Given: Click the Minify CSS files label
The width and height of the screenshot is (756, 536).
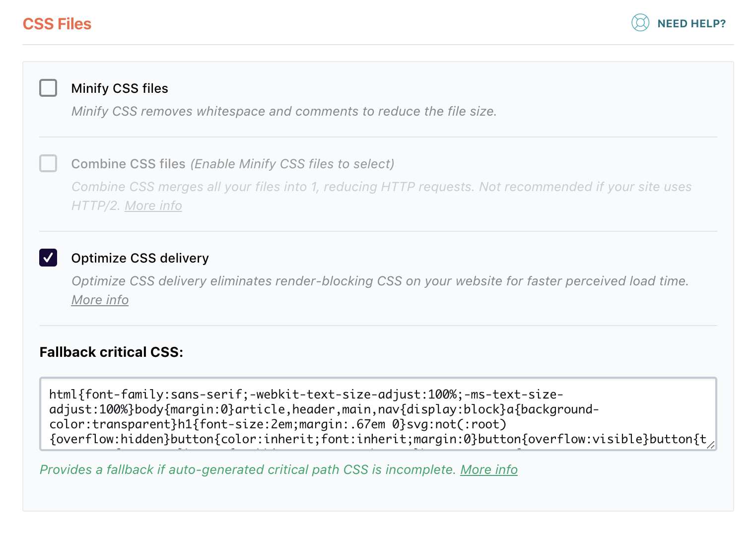Looking at the screenshot, I should point(120,88).
